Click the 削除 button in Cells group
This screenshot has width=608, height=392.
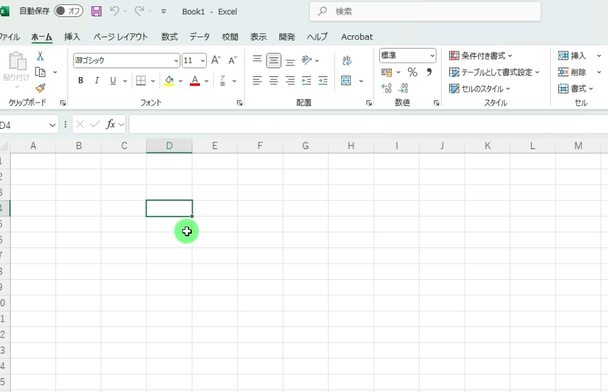coord(572,72)
